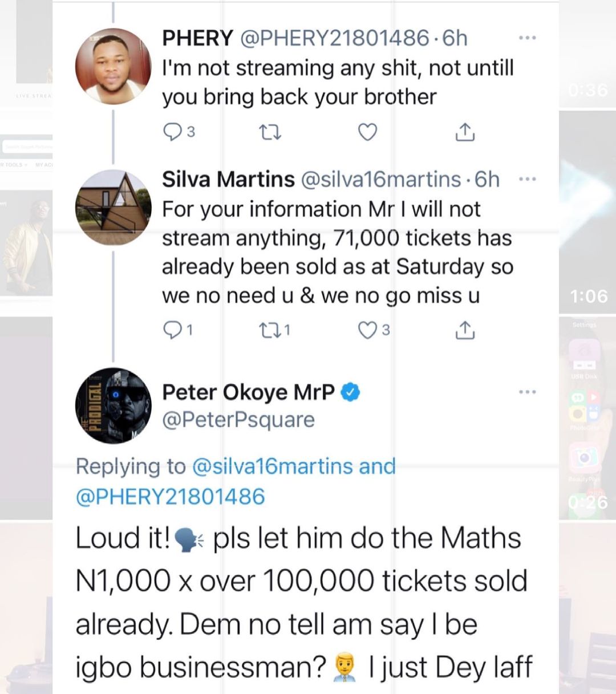Click Peter Okoye's verified badge
The width and height of the screenshot is (616, 694).
click(x=350, y=392)
